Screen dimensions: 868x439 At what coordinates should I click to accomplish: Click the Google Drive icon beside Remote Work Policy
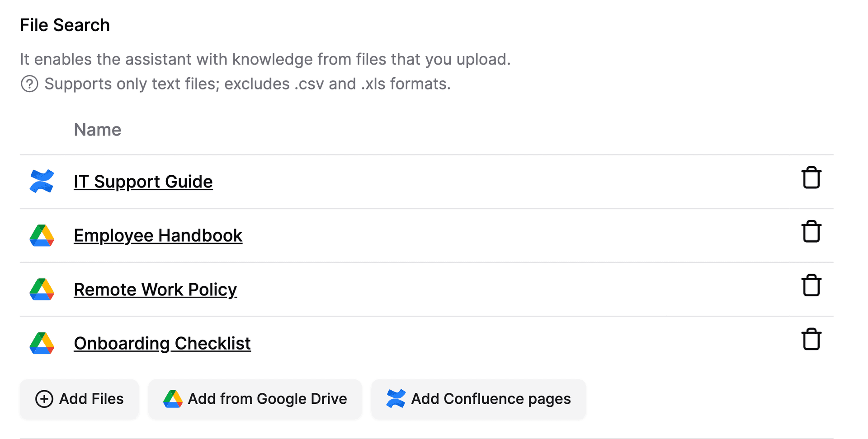coord(41,290)
